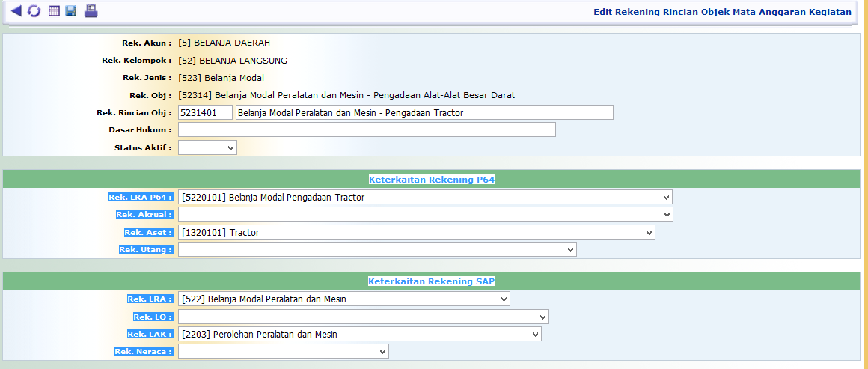Expand the Rek. LRA SAP dropdown
This screenshot has height=369, width=868.
click(343, 299)
